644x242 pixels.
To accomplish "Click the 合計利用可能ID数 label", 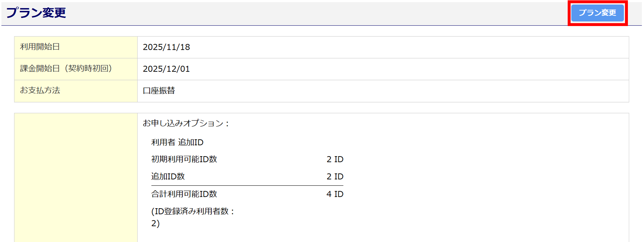I will point(184,194).
